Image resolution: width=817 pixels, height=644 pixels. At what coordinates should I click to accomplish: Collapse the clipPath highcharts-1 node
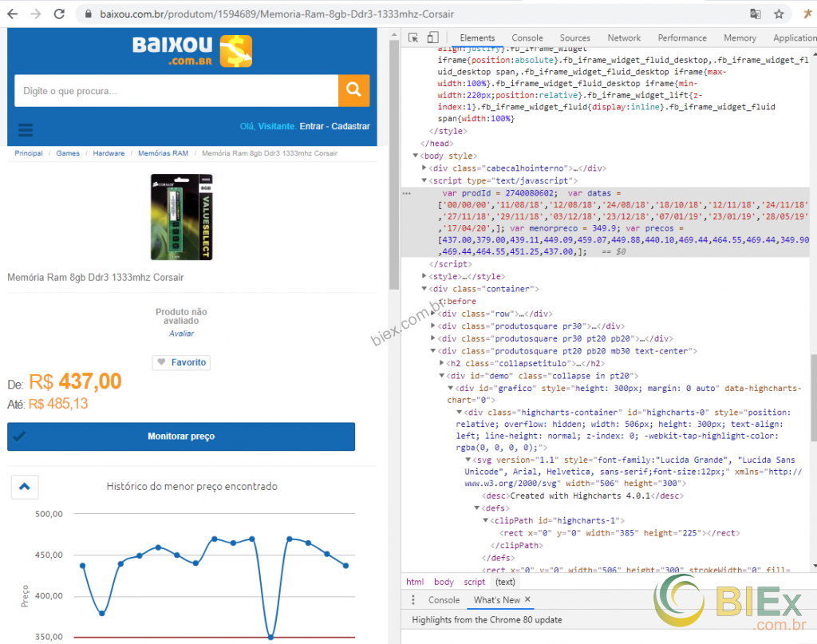pyautogui.click(x=486, y=520)
